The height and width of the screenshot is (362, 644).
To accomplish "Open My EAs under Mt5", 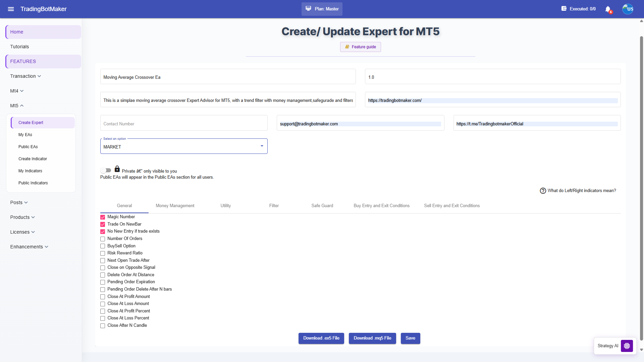I will point(43,135).
